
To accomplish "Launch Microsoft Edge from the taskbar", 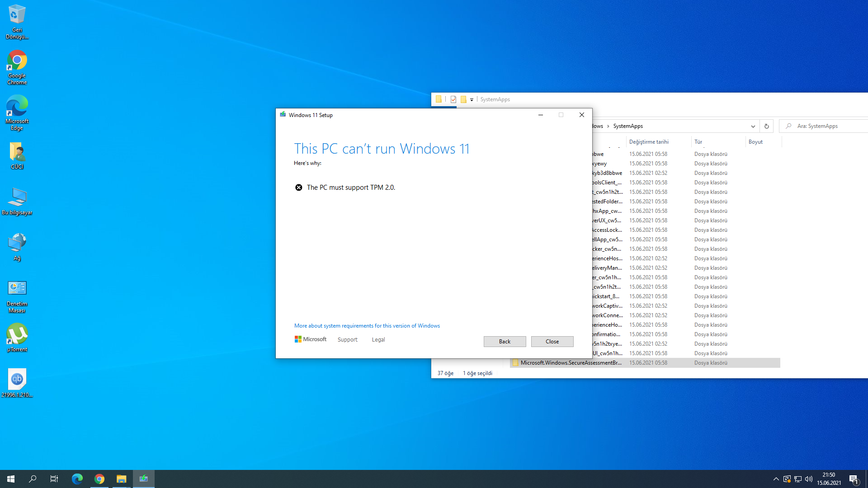I will [77, 479].
